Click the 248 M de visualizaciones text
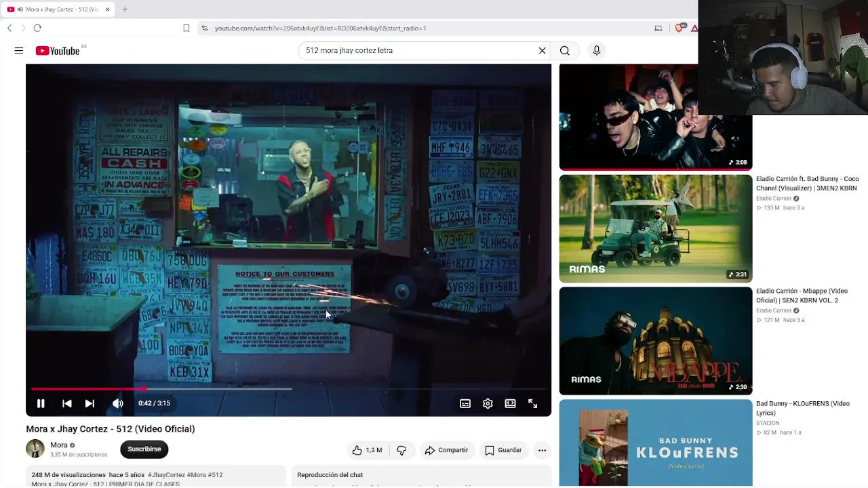This screenshot has height=488, width=868. click(68, 475)
